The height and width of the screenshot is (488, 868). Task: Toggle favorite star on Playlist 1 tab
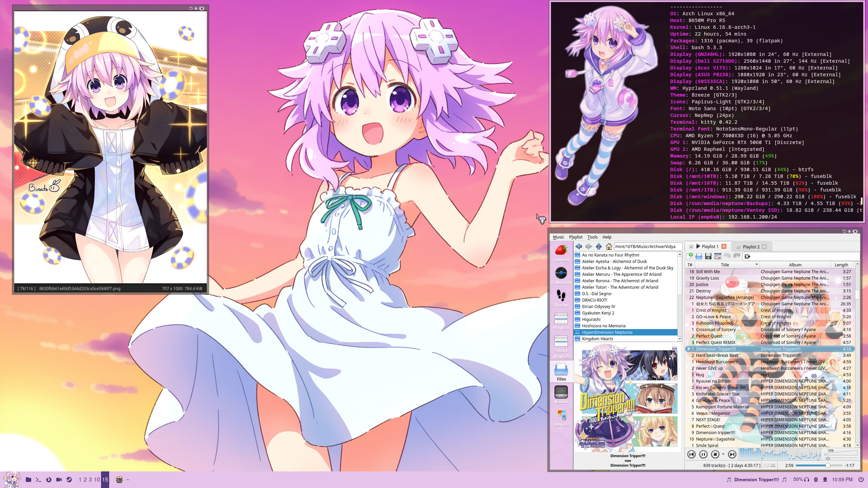pyautogui.click(x=691, y=246)
